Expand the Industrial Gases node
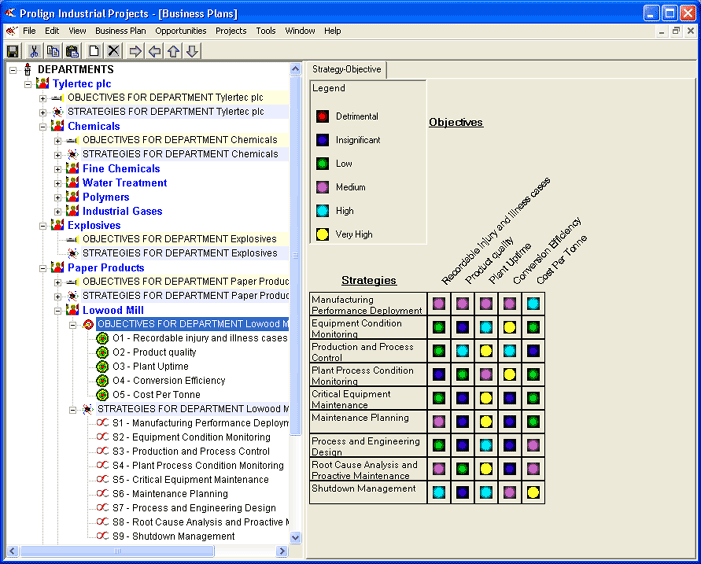This screenshot has height=564, width=701. [58, 212]
